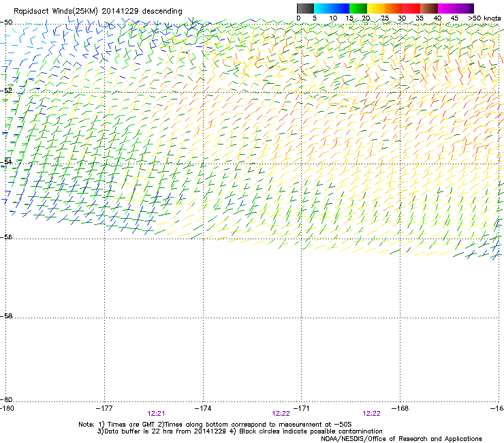This screenshot has width=504, height=443.
Task: Click the legend value label 25
Action: pyautogui.click(x=385, y=18)
